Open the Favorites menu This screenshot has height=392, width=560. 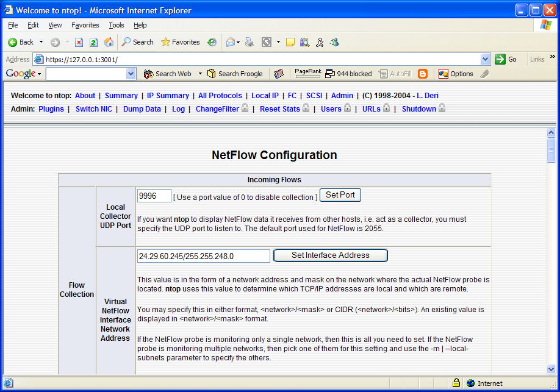click(x=85, y=25)
